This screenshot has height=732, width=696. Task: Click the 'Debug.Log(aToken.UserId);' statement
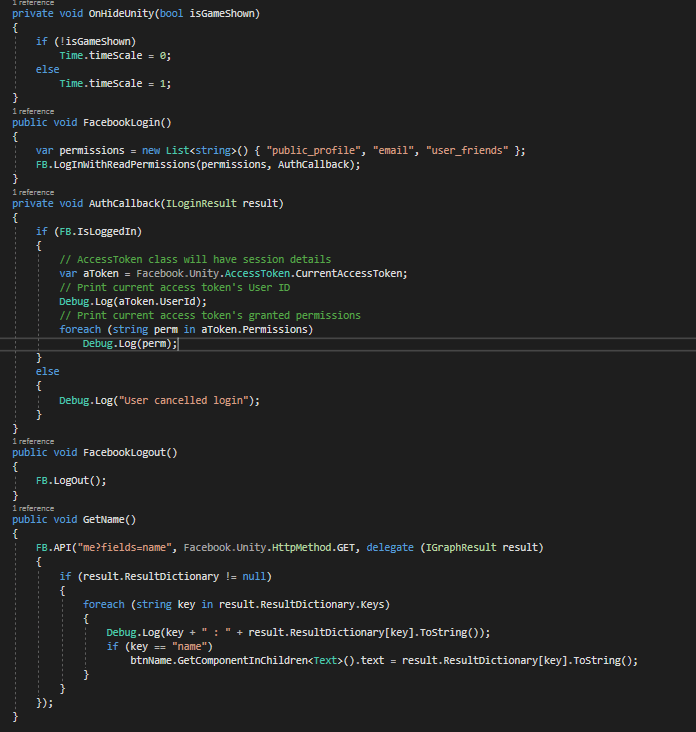point(133,302)
